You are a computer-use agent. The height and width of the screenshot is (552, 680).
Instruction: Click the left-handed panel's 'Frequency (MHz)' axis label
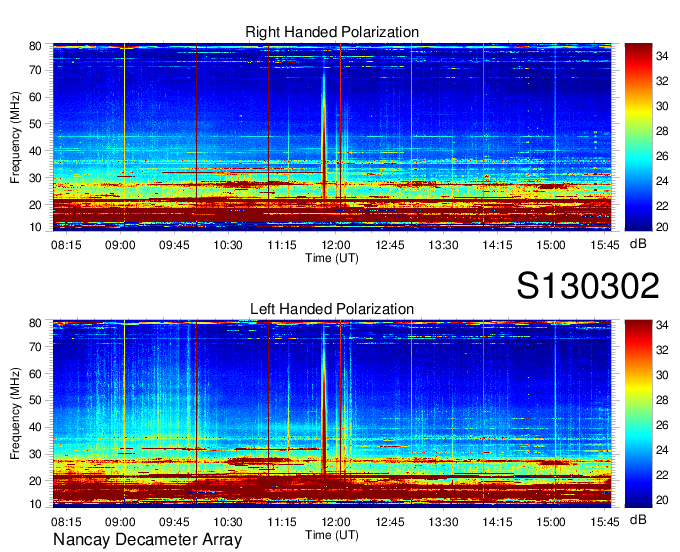pos(15,414)
